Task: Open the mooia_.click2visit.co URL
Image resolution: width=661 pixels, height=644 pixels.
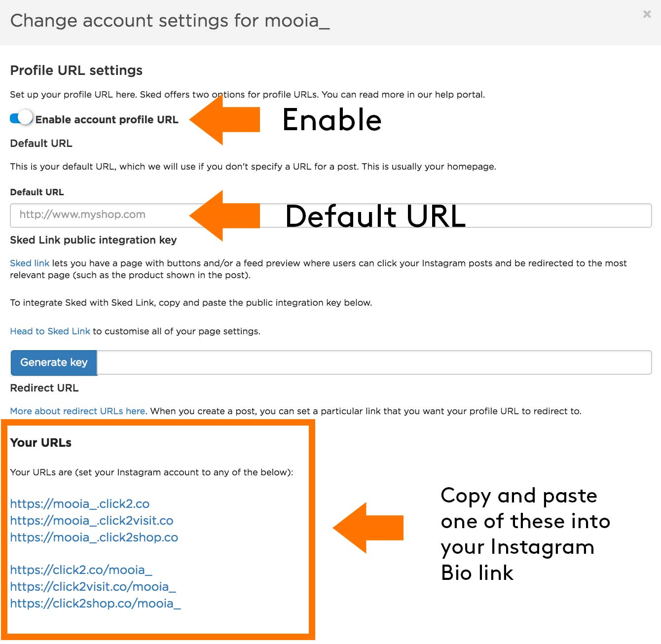Action: click(x=91, y=520)
